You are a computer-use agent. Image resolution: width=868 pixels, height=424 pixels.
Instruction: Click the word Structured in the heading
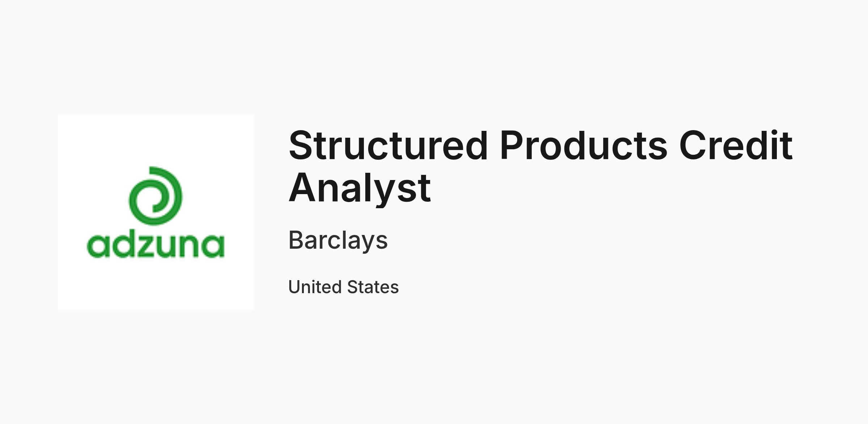coord(388,145)
